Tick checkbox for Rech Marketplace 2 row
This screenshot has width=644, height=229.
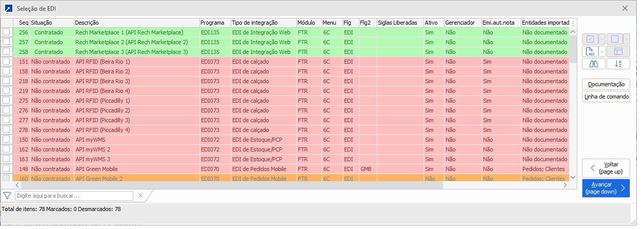tap(6, 42)
